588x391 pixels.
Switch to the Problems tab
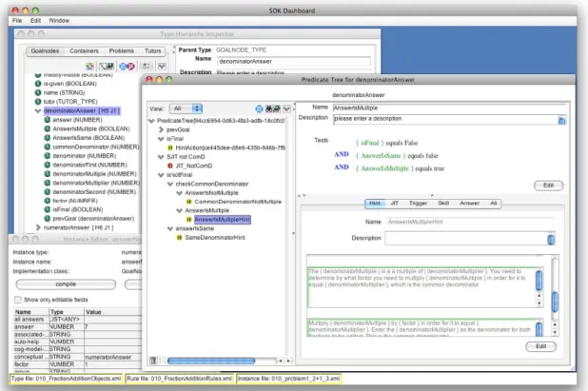coord(122,51)
